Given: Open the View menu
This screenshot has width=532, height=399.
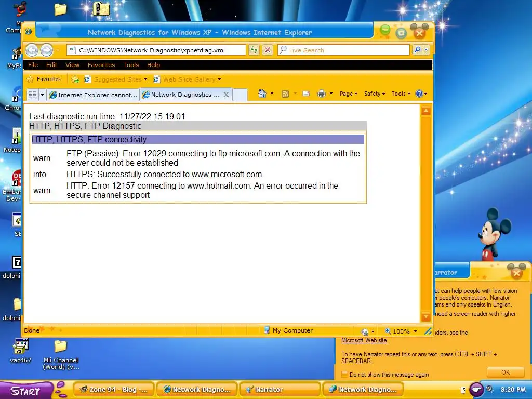Looking at the screenshot, I should tap(72, 65).
